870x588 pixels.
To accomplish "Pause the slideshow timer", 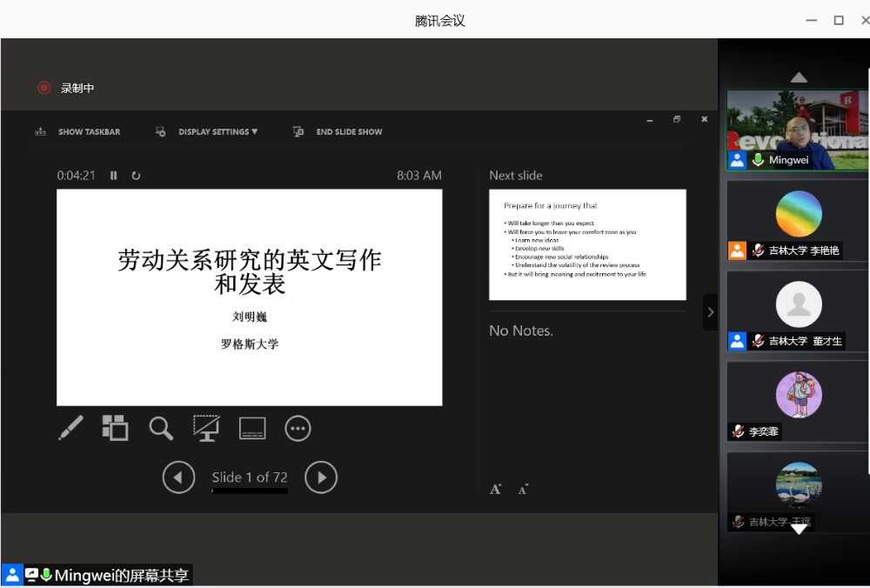I will coord(114,176).
